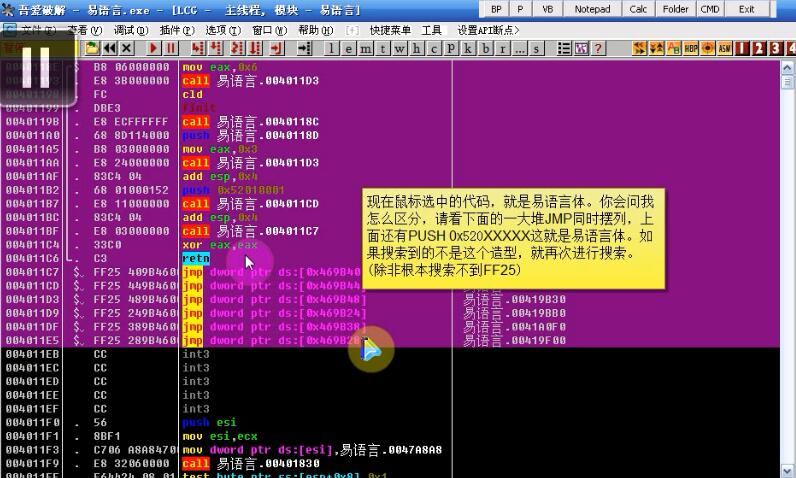Open Windows list with the 'w' button
The height and width of the screenshot is (478, 796).
pyautogui.click(x=400, y=48)
